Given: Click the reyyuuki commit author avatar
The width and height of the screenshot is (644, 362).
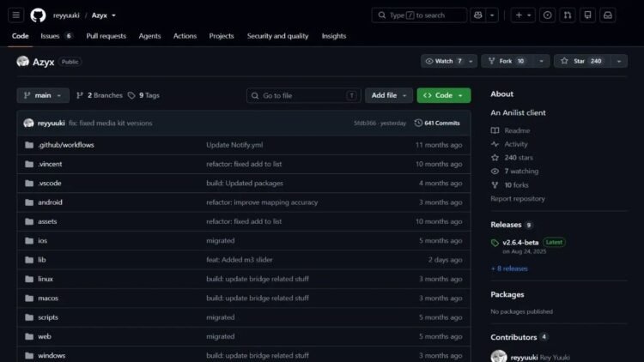Looking at the screenshot, I should click(28, 124).
